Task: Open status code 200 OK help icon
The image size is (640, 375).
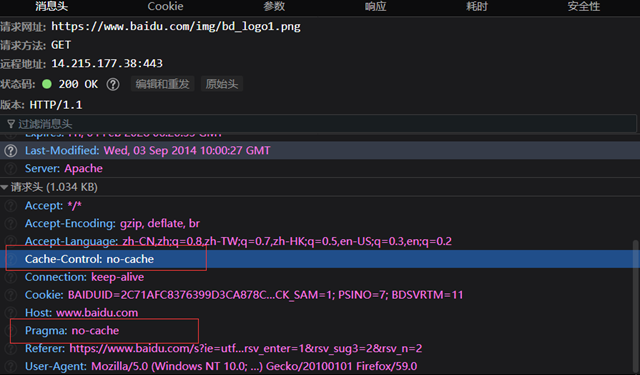Action: point(113,84)
